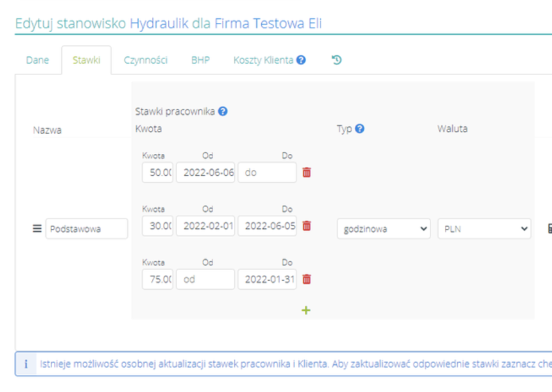Show help tooltip for Stawki pracownika

coord(223,111)
